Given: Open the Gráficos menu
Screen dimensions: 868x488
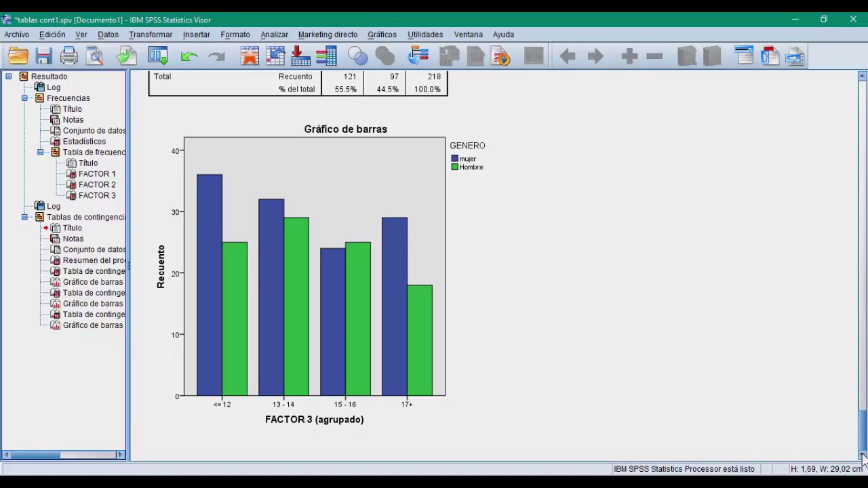Looking at the screenshot, I should [382, 35].
